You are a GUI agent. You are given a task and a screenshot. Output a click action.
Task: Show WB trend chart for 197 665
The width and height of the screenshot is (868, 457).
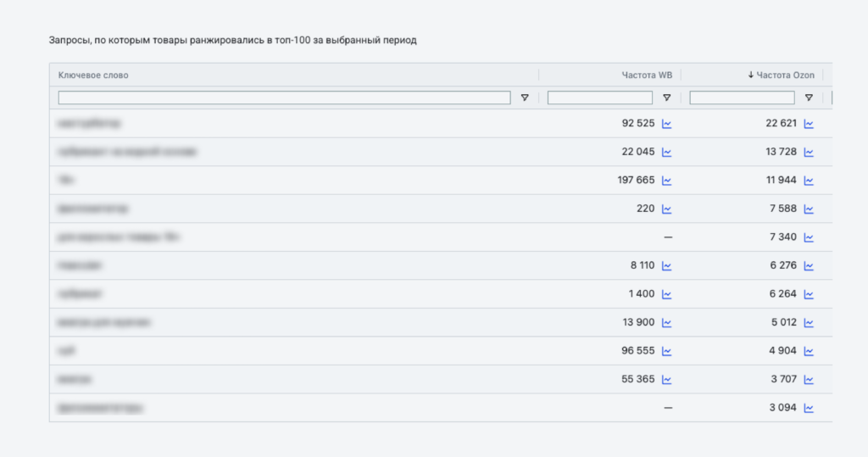pos(667,181)
